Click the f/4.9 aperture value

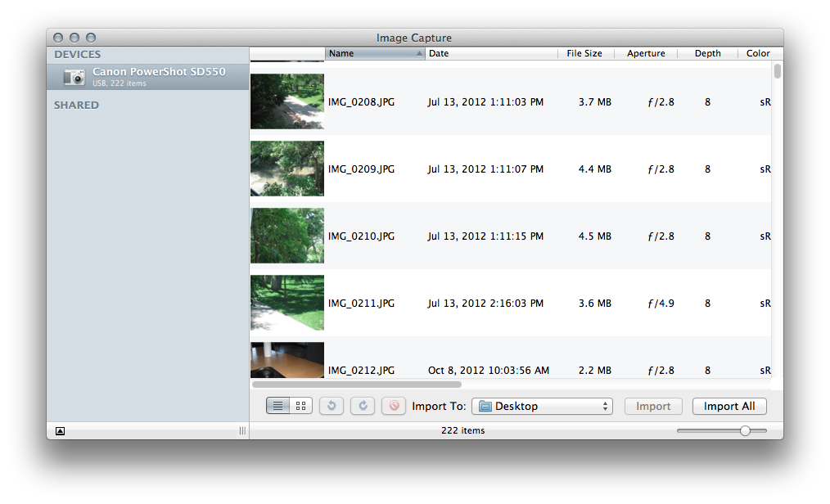coord(661,304)
